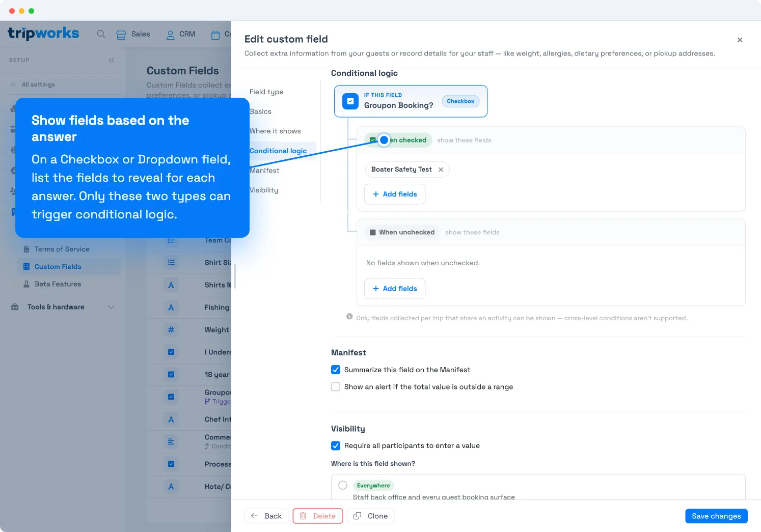The width and height of the screenshot is (761, 532).
Task: Jump to Basics section
Action: (260, 111)
